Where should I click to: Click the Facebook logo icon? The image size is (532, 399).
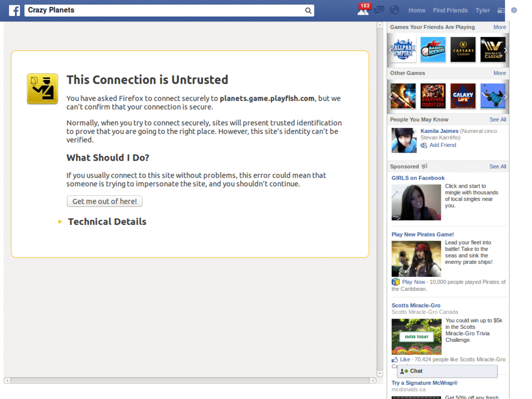click(14, 10)
